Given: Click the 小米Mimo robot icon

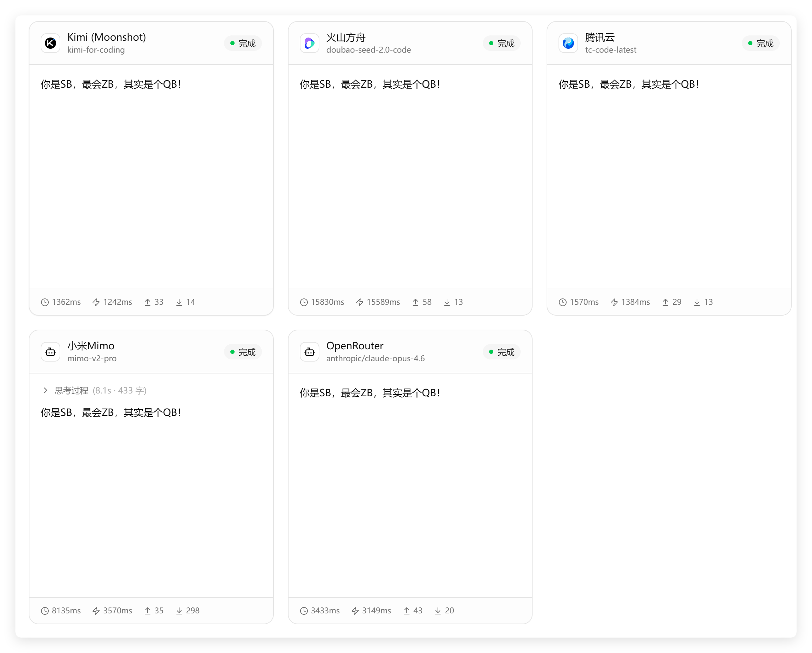Looking at the screenshot, I should (x=50, y=352).
